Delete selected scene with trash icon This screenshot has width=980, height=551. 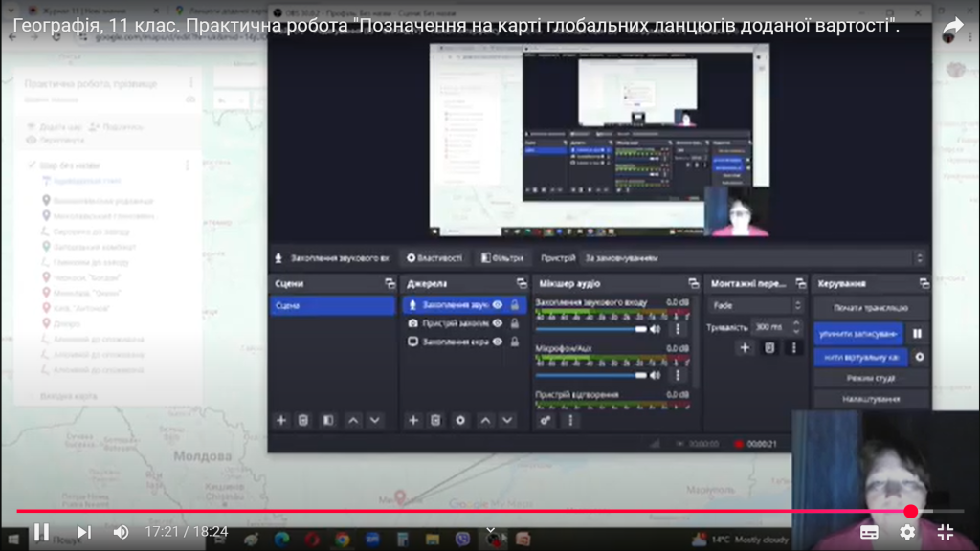(x=303, y=421)
